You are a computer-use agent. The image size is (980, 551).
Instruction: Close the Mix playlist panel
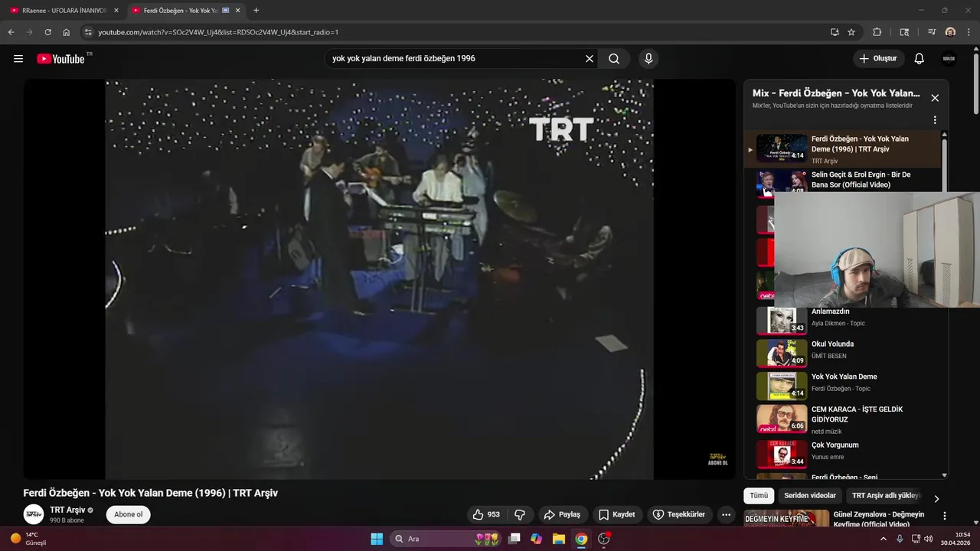pyautogui.click(x=935, y=98)
